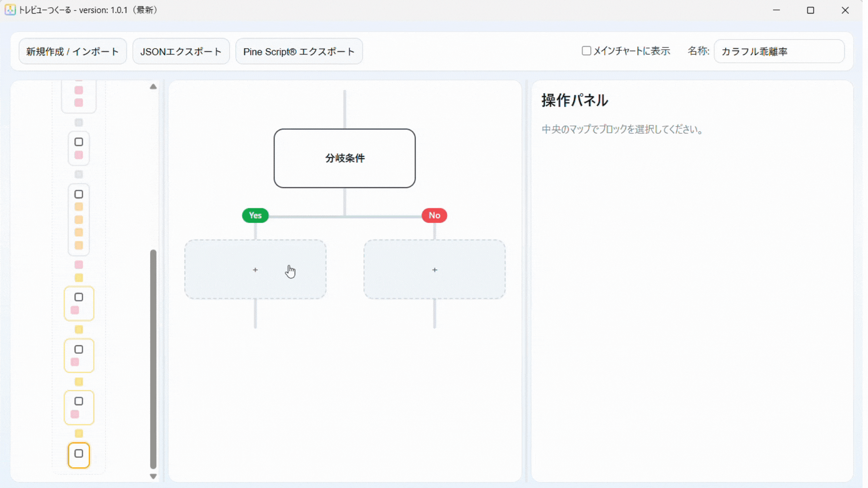This screenshot has height=488, width=868.
Task: Enable the メインチャートに表示 checkbox
Action: pos(586,51)
